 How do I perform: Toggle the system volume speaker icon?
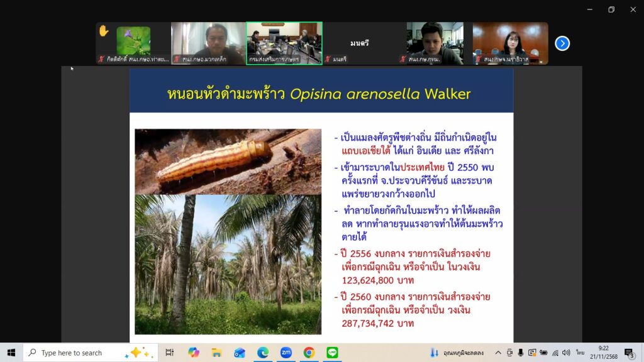566,353
